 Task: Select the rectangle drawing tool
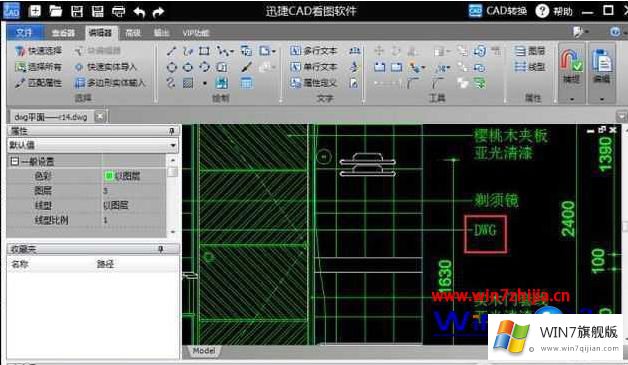click(204, 51)
